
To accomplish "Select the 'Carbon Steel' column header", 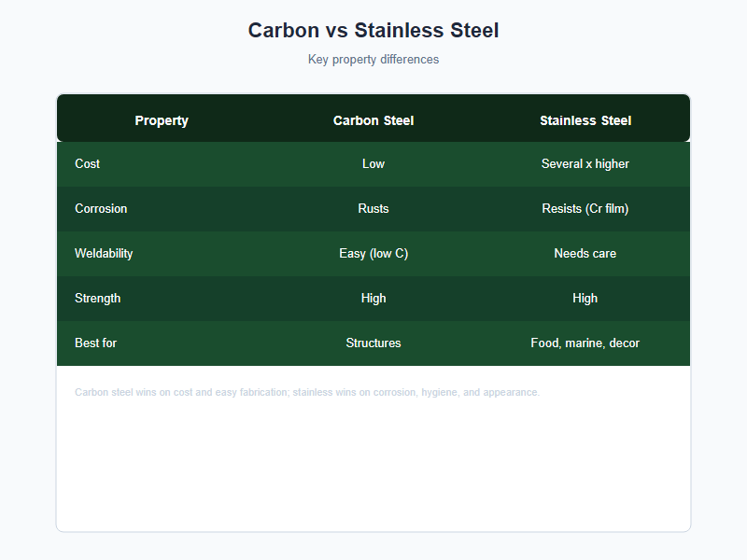I will pyautogui.click(x=373, y=120).
